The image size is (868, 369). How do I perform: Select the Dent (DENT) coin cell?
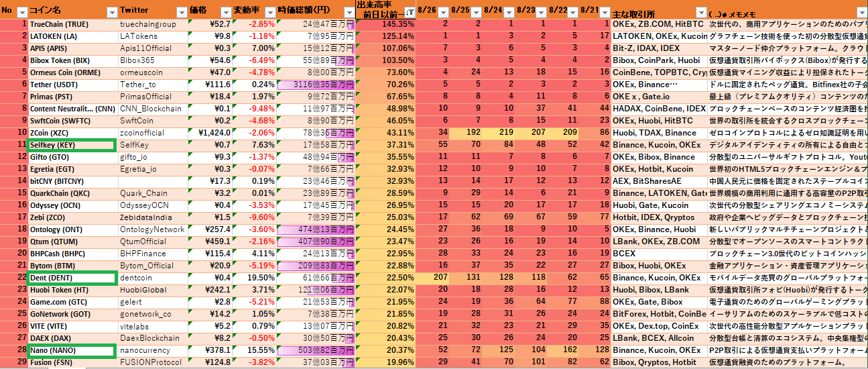71,278
